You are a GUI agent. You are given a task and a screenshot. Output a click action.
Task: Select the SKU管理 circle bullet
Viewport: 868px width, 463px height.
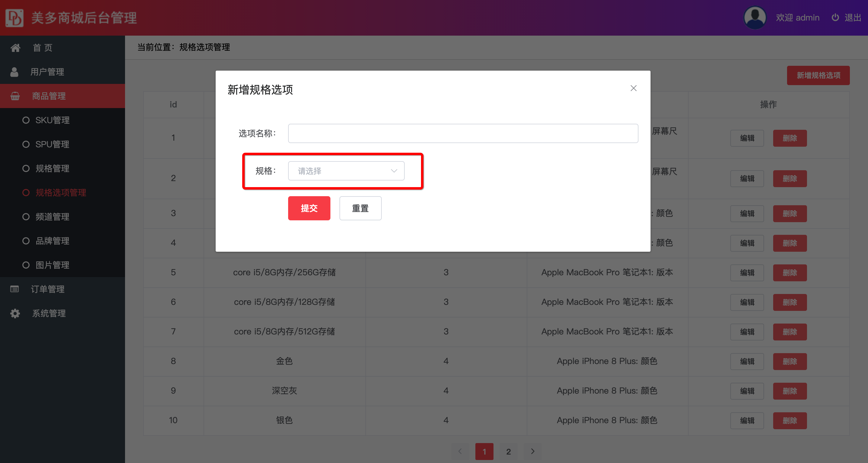26,120
